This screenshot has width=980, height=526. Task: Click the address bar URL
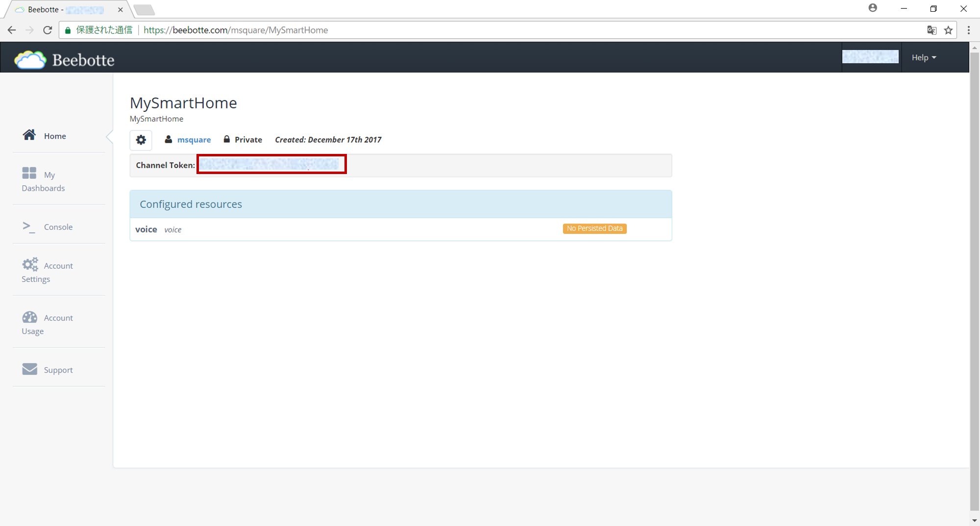(x=236, y=30)
